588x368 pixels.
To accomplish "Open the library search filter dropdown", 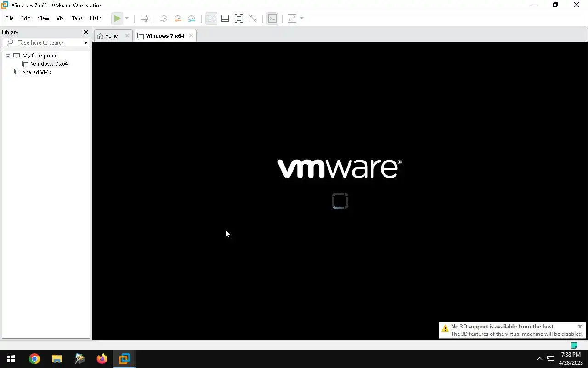I will pyautogui.click(x=85, y=43).
